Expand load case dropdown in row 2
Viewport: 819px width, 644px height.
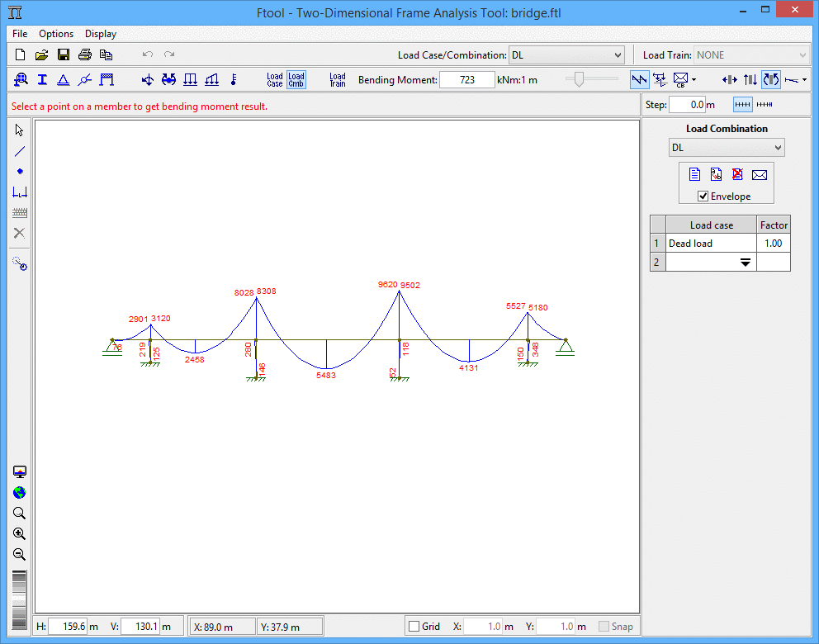tap(745, 263)
